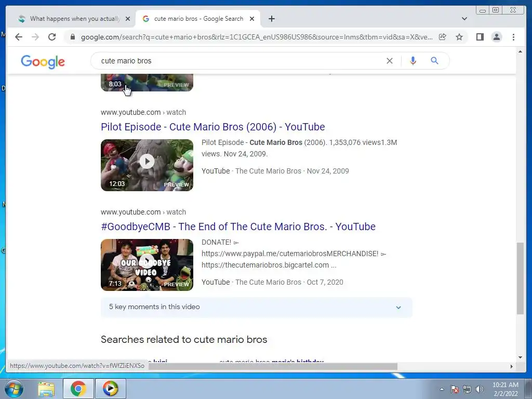The width and height of the screenshot is (532, 399).
Task: Click the youtube.com › watch breadcrumb above #GoodbyeCMB
Action: click(x=143, y=212)
